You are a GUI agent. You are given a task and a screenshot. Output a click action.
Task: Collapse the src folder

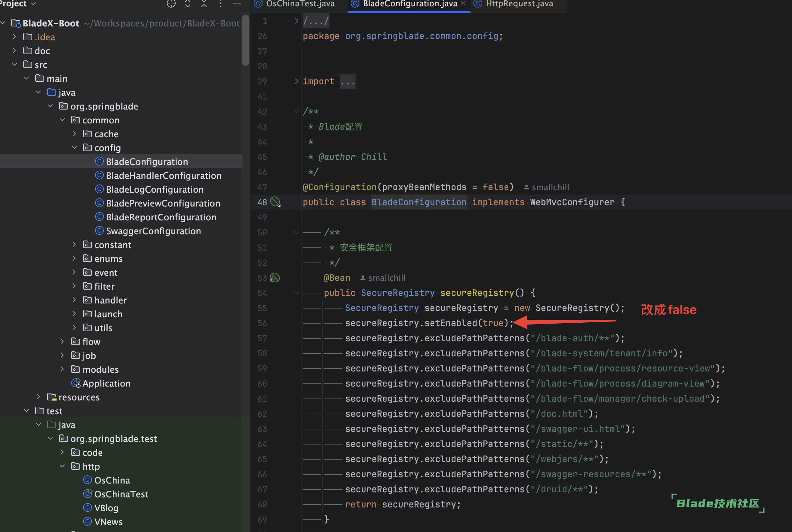[x=14, y=65]
